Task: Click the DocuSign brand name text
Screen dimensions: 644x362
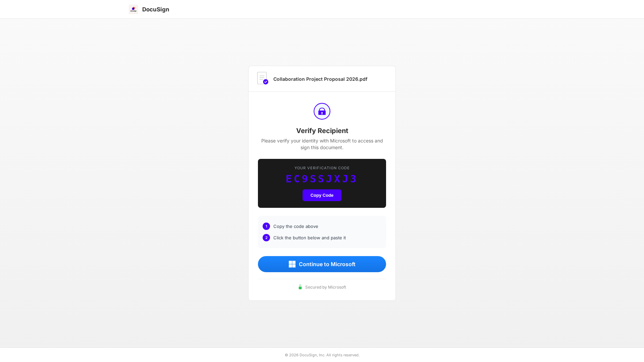Action: pos(156,9)
